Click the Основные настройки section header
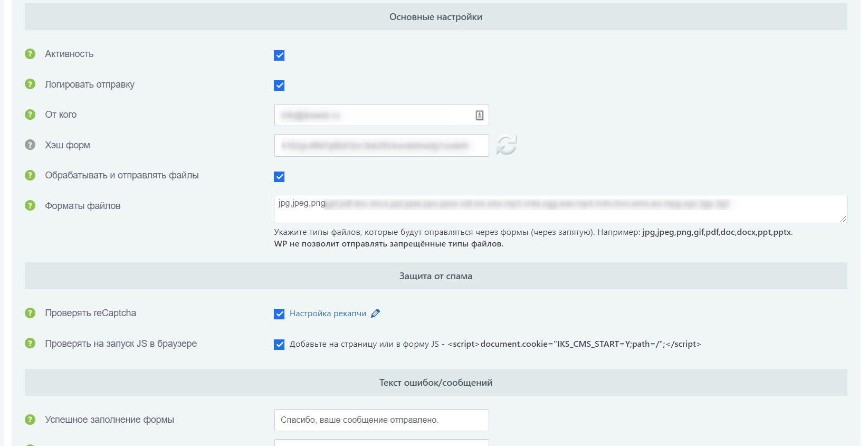Viewport: 868px width, 446px height. tap(436, 17)
